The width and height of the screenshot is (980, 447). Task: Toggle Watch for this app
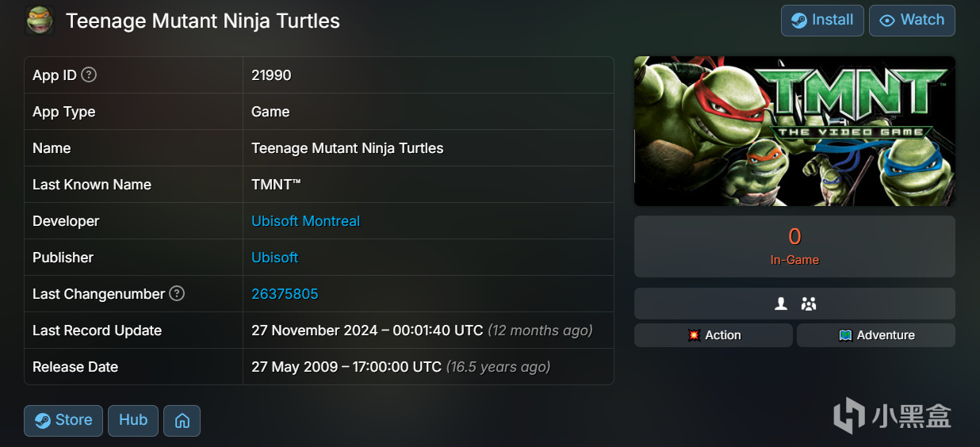point(912,21)
